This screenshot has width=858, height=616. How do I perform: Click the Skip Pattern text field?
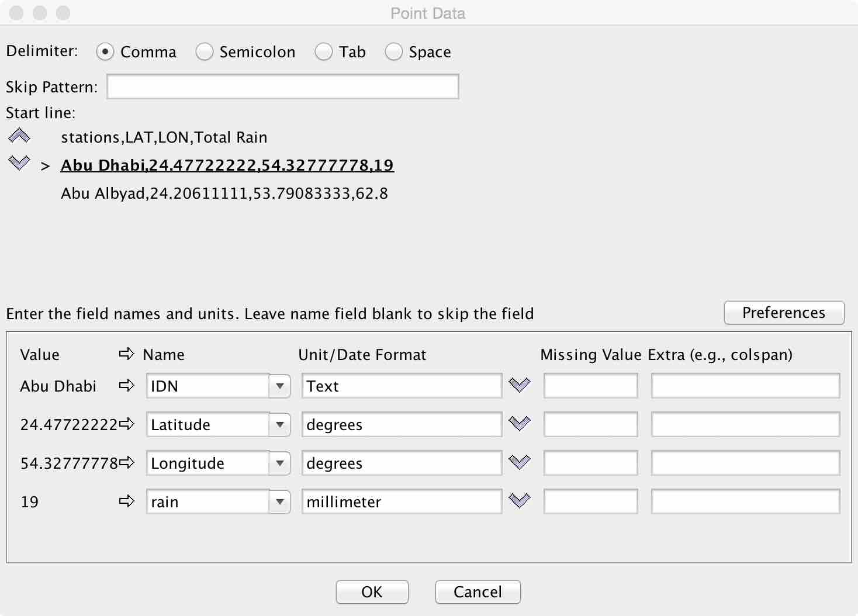tap(283, 87)
